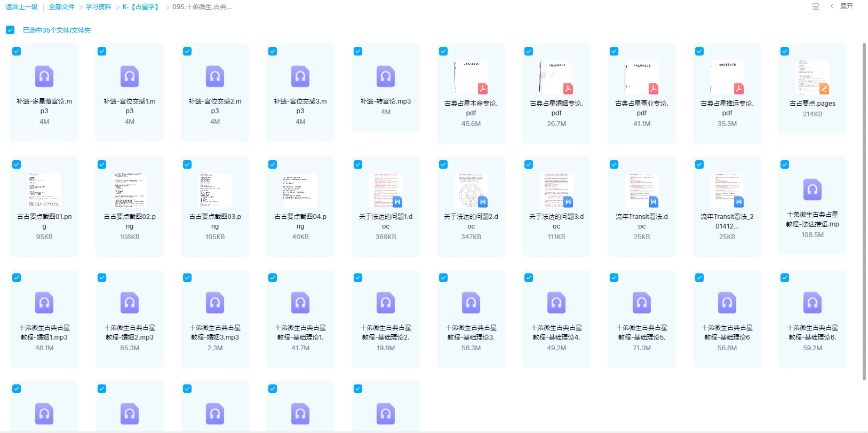Uncheck 流年Transit看法.doc checkbox
Viewport: 868px width, 433px height.
[614, 164]
